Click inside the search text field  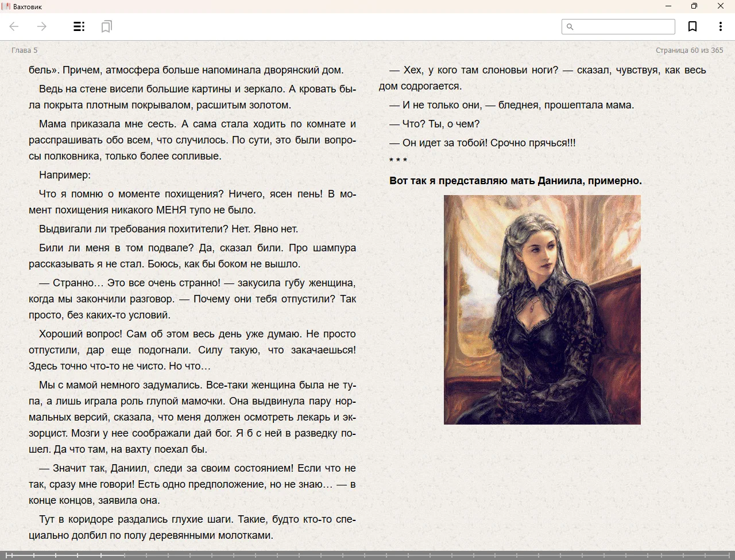pyautogui.click(x=624, y=26)
